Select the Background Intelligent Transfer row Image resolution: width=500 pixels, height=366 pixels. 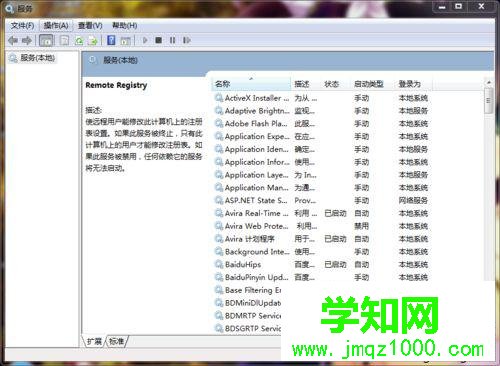click(322, 252)
